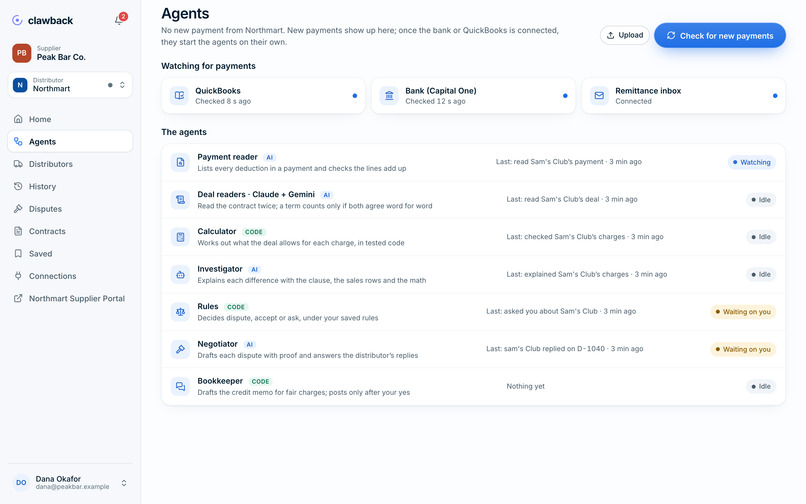Click the Connections plug icon

[x=18, y=276]
